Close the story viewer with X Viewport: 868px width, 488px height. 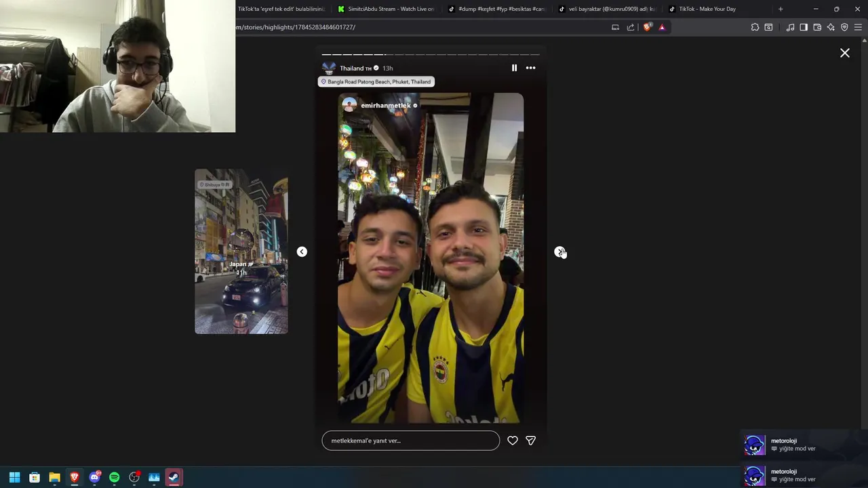point(845,53)
